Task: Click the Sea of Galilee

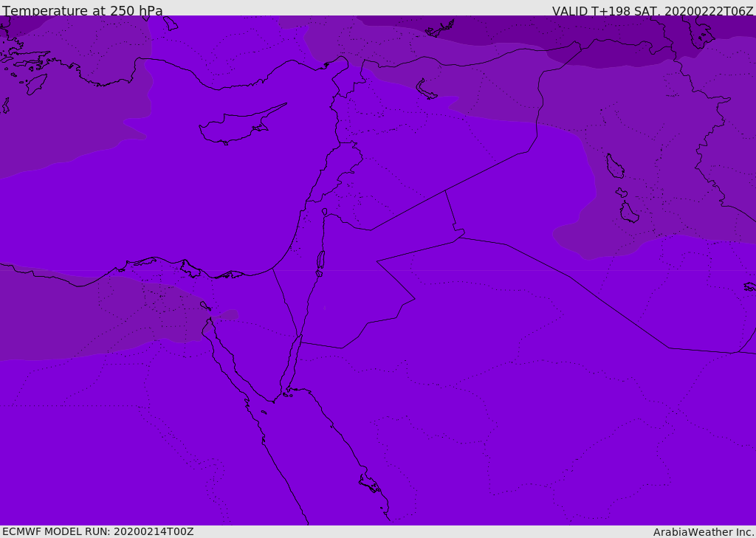Action: coord(325,212)
